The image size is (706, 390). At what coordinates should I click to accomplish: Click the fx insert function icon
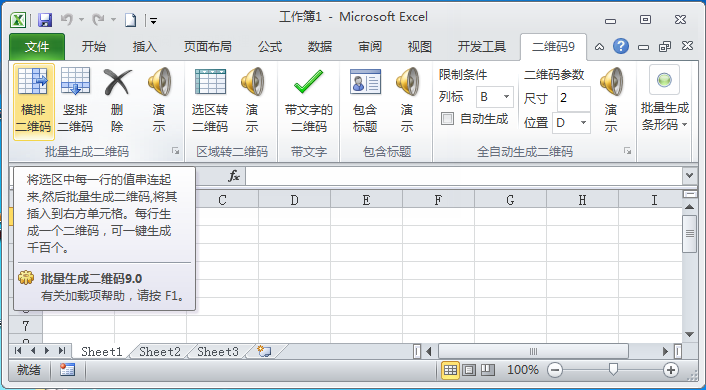(234, 176)
